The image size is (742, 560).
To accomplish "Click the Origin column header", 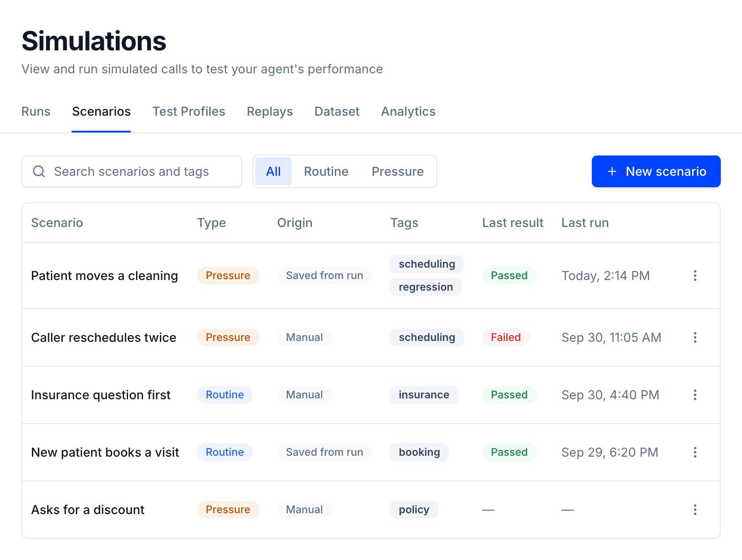I will pos(295,223).
